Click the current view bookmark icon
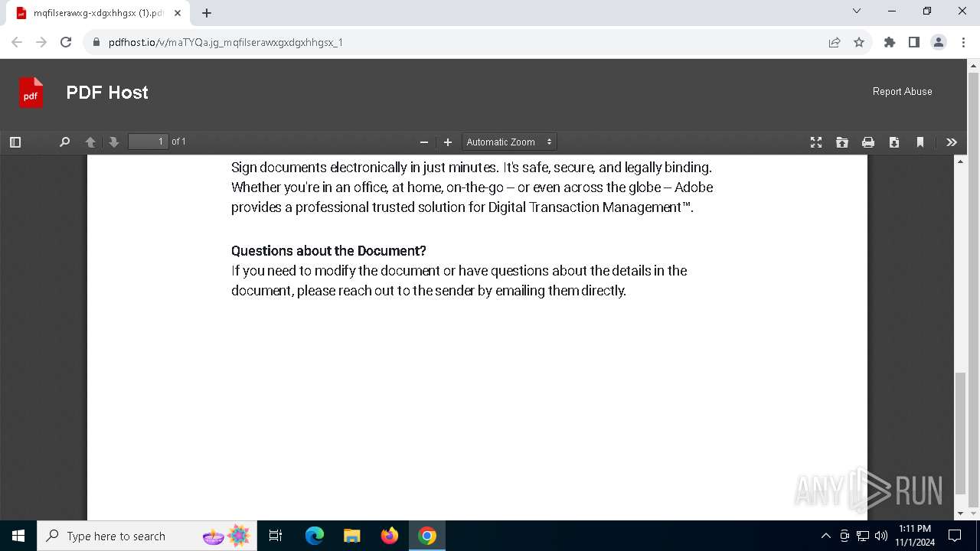Viewport: 980px width, 551px height. pyautogui.click(x=920, y=142)
